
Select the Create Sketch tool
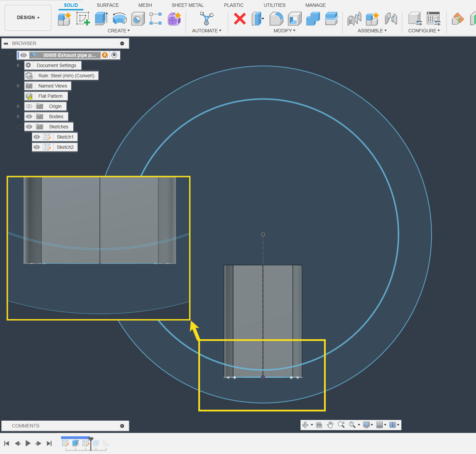pos(83,19)
